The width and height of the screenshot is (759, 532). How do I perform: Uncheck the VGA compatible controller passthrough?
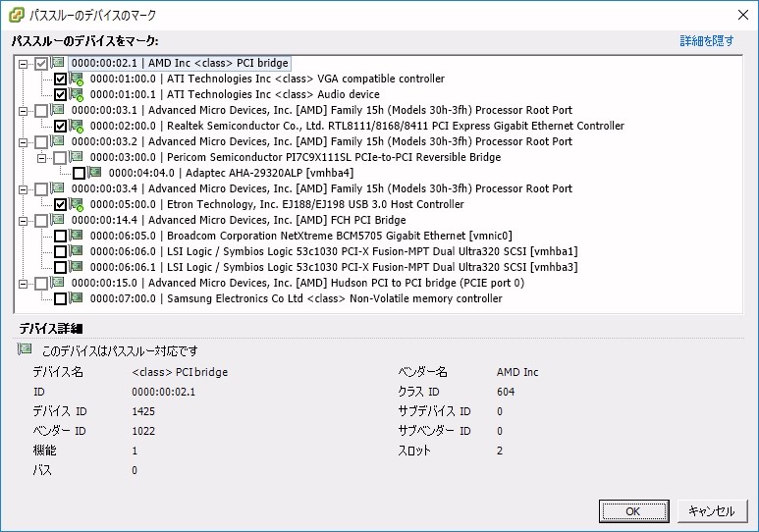[x=60, y=79]
